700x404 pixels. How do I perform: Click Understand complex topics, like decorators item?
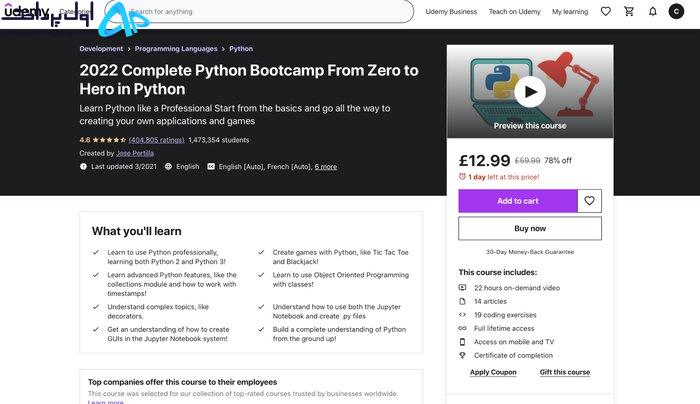(158, 311)
